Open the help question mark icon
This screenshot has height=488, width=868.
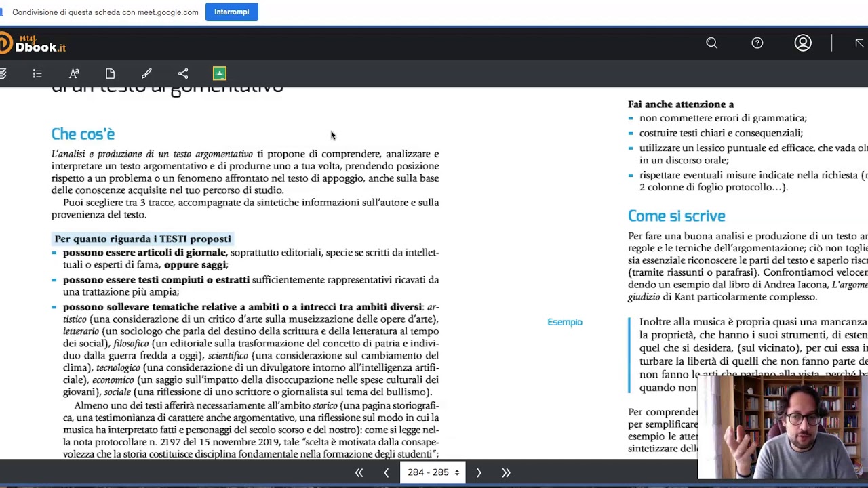click(757, 43)
